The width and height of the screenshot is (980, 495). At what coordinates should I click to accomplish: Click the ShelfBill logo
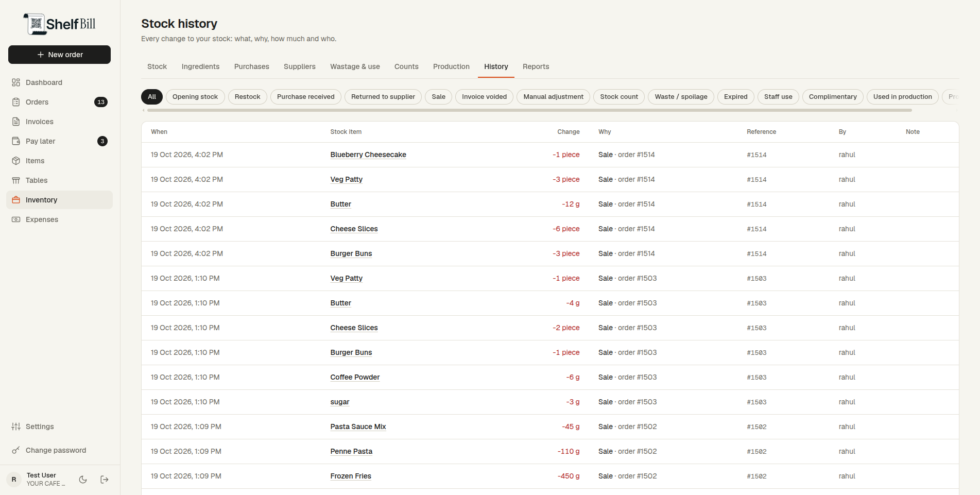(x=60, y=24)
